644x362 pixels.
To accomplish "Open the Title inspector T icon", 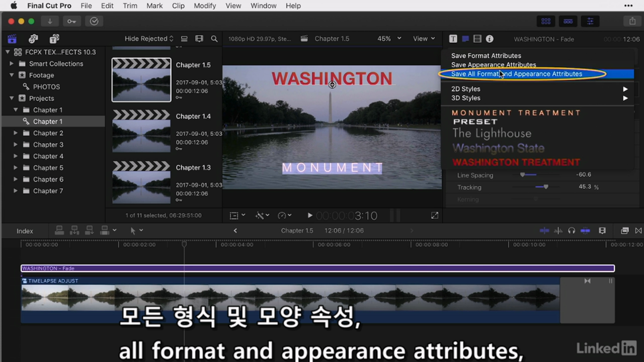I will click(x=453, y=39).
